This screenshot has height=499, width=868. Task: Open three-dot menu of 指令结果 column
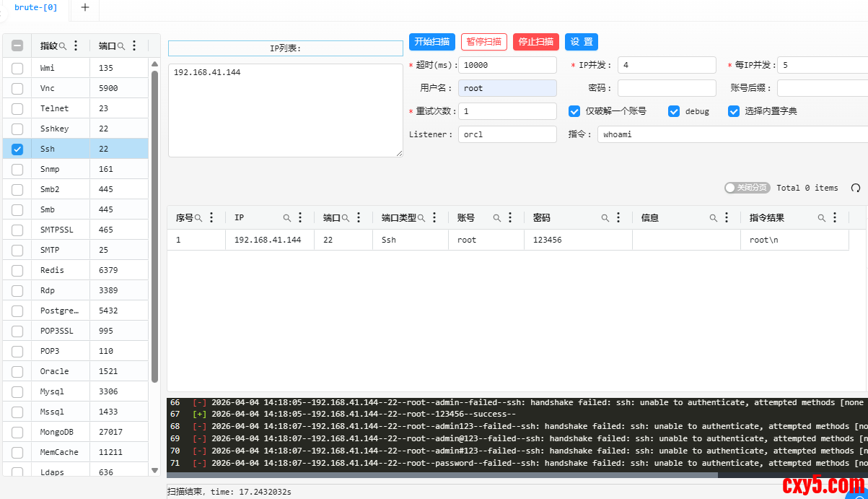[x=835, y=218]
